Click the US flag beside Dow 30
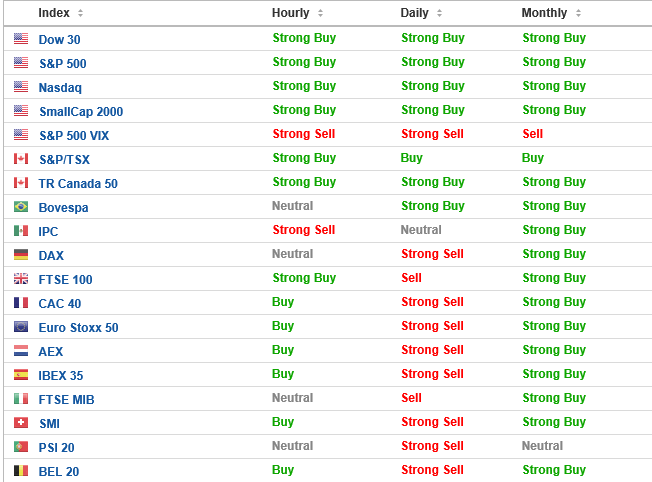The width and height of the screenshot is (652, 482). [x=21, y=39]
